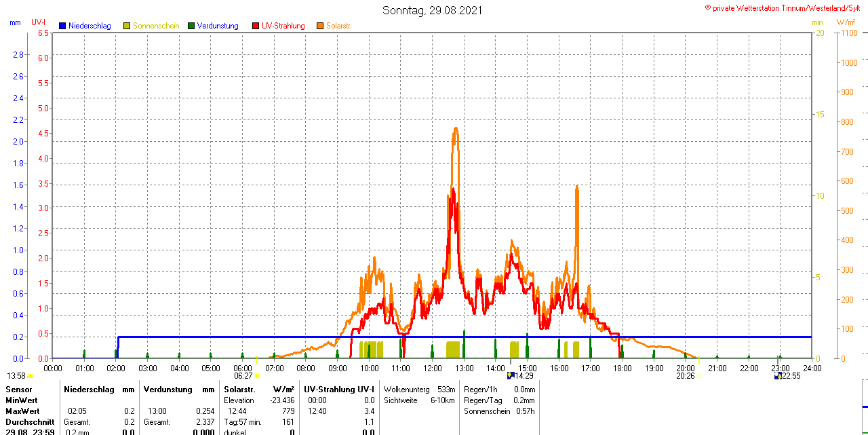Screen dimensions: 868x435
Task: Click the 18:00 label on time axis
Action: (x=622, y=368)
